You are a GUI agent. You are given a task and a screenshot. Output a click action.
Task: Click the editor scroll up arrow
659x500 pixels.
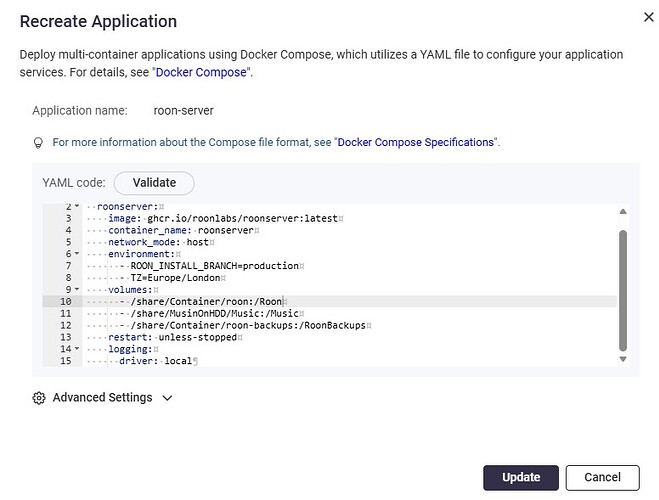tap(623, 211)
